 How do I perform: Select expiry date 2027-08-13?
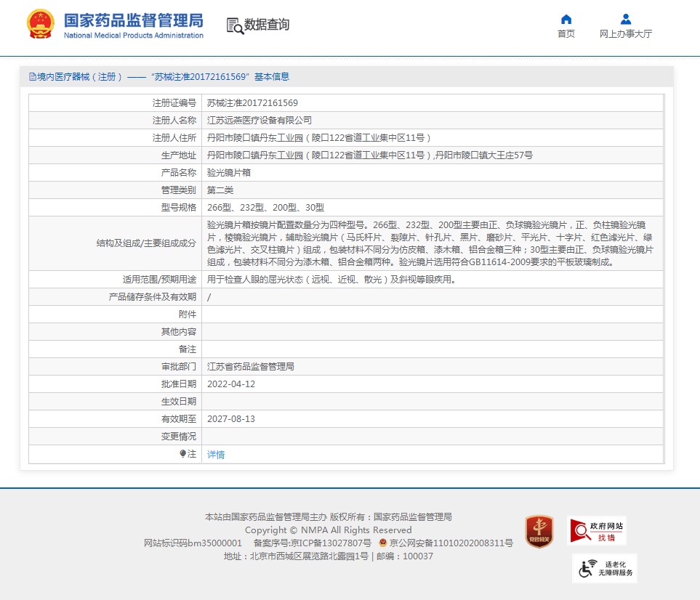[x=231, y=419]
